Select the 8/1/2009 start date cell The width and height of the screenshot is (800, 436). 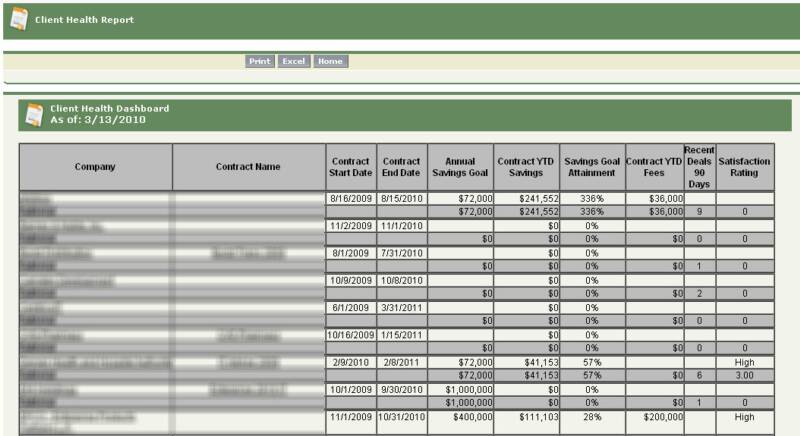[351, 253]
